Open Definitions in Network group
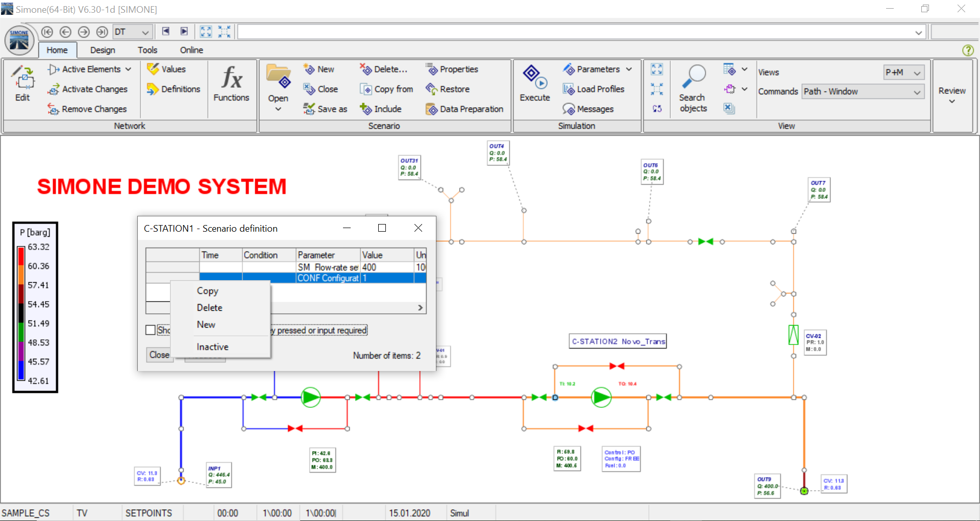980x521 pixels. 173,89
